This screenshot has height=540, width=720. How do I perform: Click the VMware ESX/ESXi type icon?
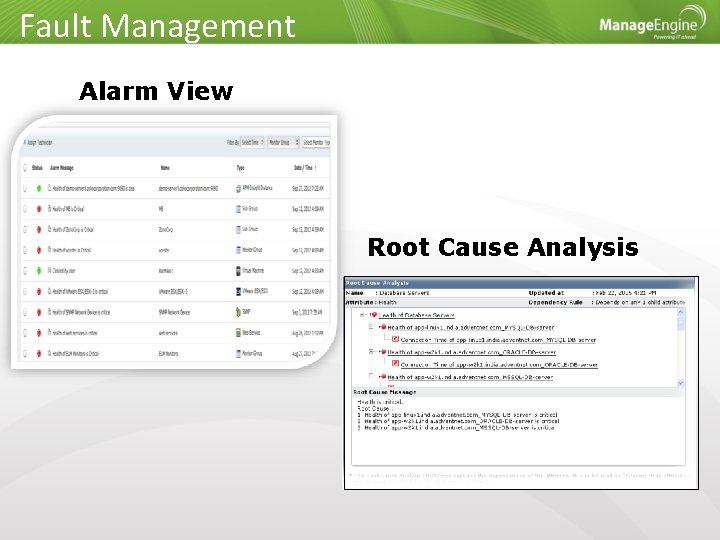click(238, 292)
